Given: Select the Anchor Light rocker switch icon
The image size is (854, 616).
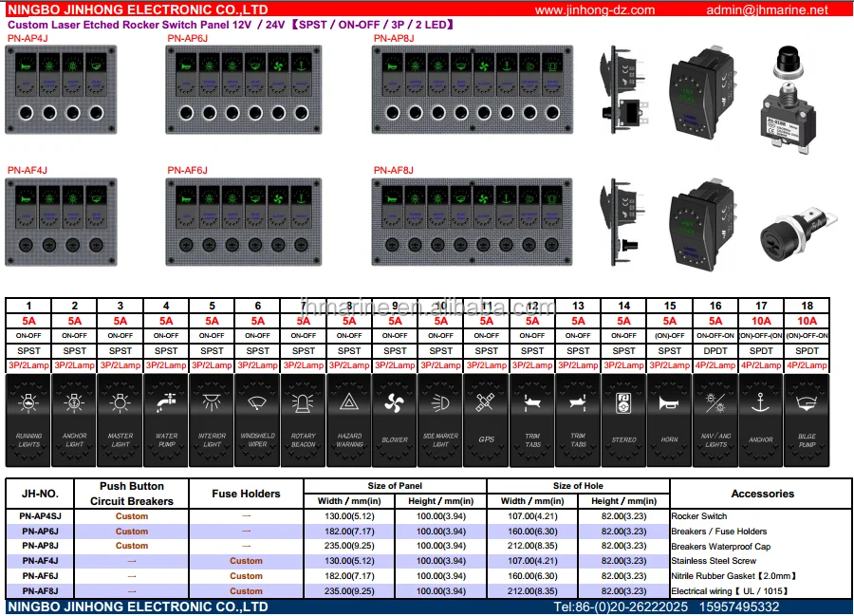Looking at the screenshot, I should pyautogui.click(x=74, y=403).
